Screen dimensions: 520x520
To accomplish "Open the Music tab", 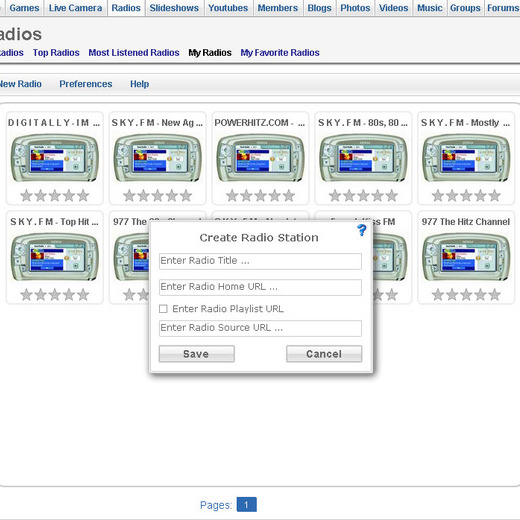I will [x=430, y=8].
